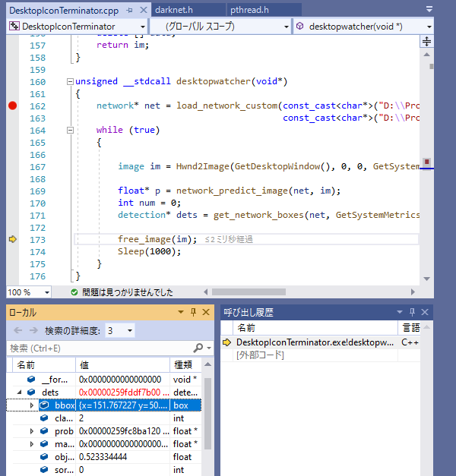
Task: Click the Locals search forward arrow
Action: 33,330
